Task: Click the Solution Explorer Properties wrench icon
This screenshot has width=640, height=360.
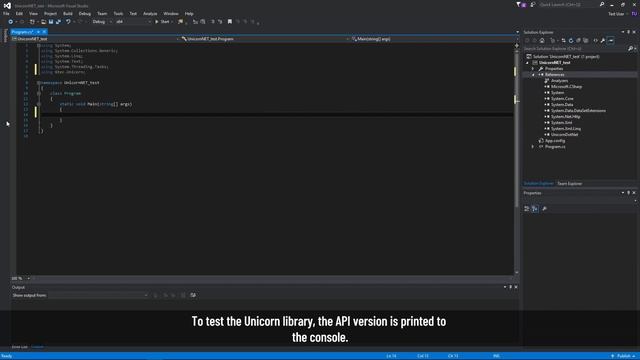Action: point(603,40)
